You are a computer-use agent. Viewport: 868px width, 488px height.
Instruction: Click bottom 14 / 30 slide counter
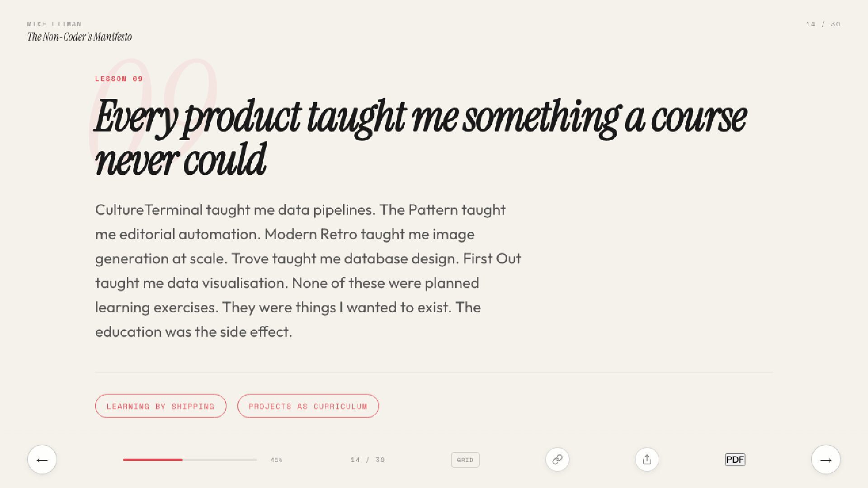click(368, 460)
